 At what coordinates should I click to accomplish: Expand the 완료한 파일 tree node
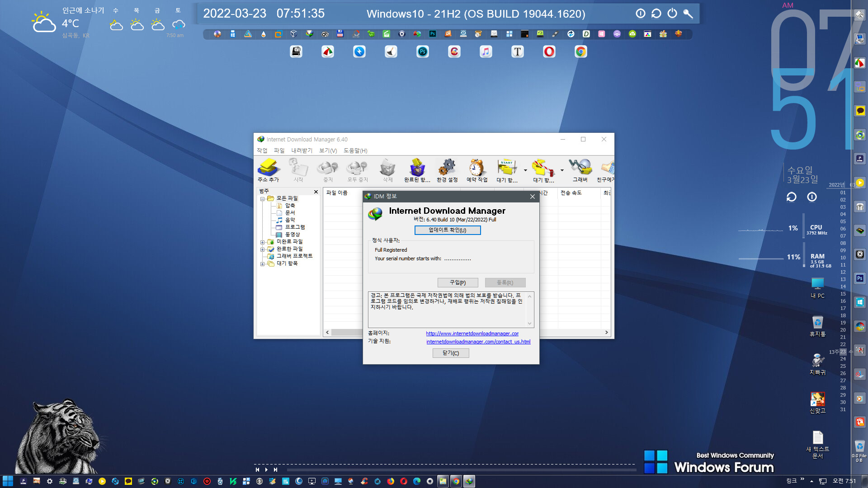[262, 249]
